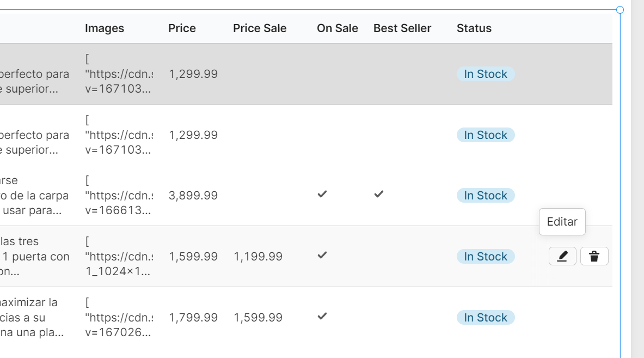The width and height of the screenshot is (644, 358).
Task: Sort by the Price column header
Action: 182,28
